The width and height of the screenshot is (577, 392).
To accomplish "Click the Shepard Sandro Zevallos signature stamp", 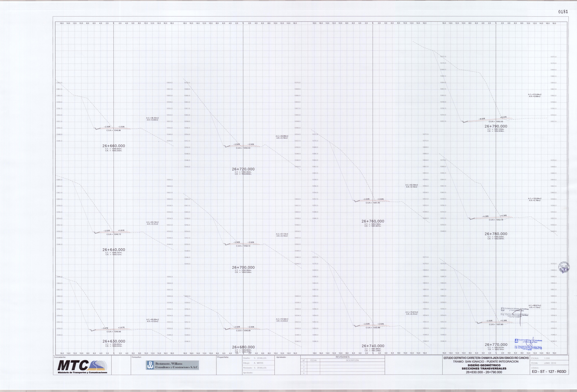I will [528, 344].
